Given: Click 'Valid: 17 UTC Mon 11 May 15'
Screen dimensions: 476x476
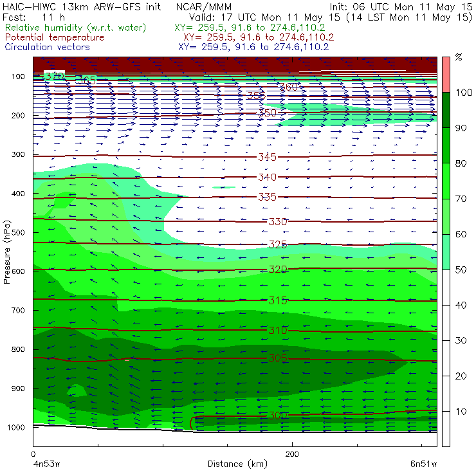Looking at the screenshot, I should 264,17.
